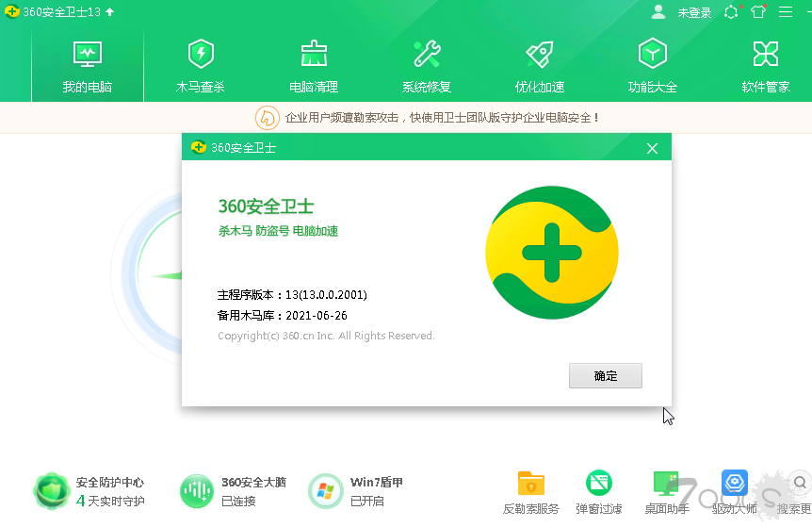Open 软件管家 software manager

766,65
